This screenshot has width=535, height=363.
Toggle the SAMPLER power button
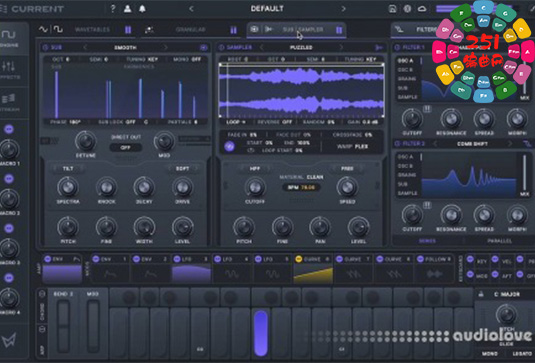point(221,47)
